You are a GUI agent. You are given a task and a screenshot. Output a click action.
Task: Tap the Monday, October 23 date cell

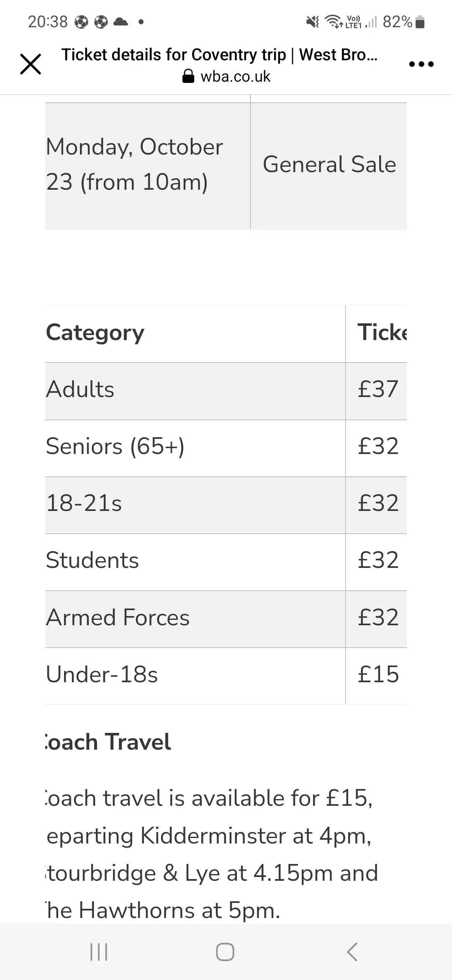click(135, 164)
